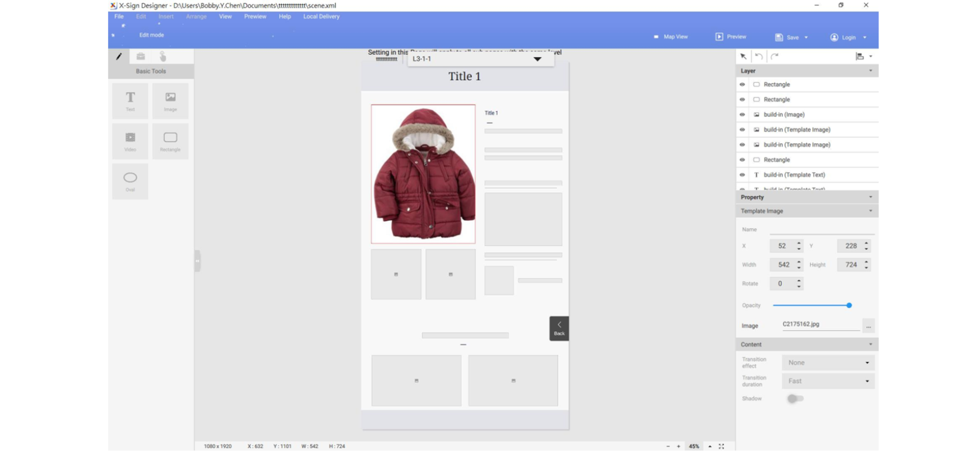
Task: Open the Transition effect dropdown
Action: pyautogui.click(x=827, y=363)
